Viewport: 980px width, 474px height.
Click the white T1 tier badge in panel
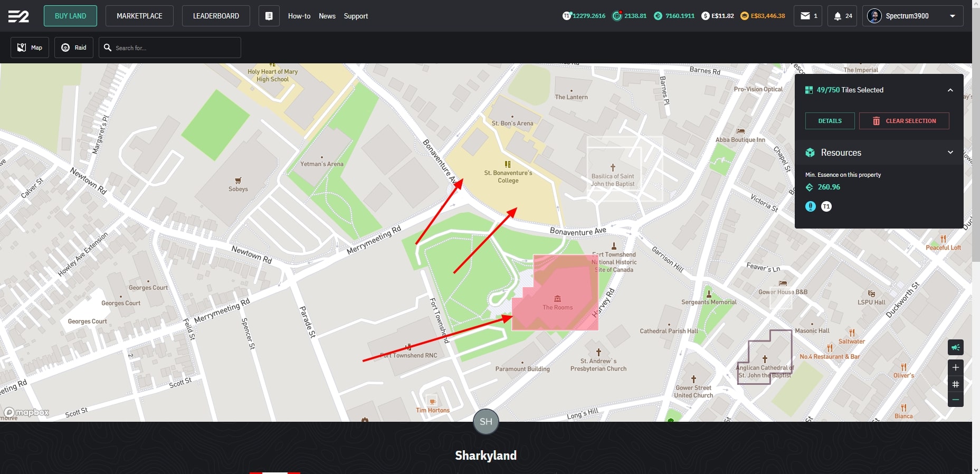pyautogui.click(x=826, y=206)
